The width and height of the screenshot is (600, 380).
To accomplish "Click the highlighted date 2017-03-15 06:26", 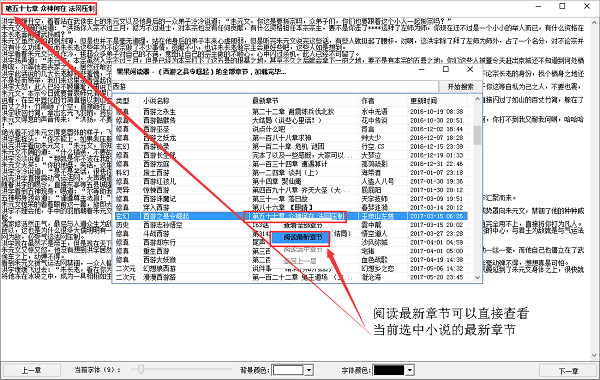I will [x=437, y=216].
